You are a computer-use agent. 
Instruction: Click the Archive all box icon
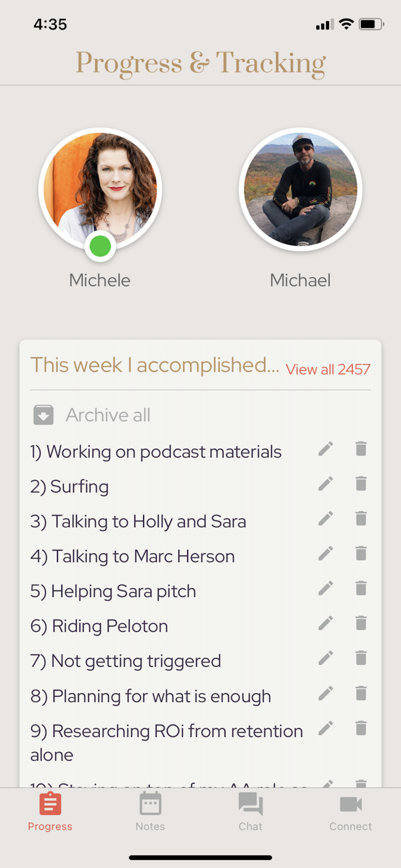43,415
